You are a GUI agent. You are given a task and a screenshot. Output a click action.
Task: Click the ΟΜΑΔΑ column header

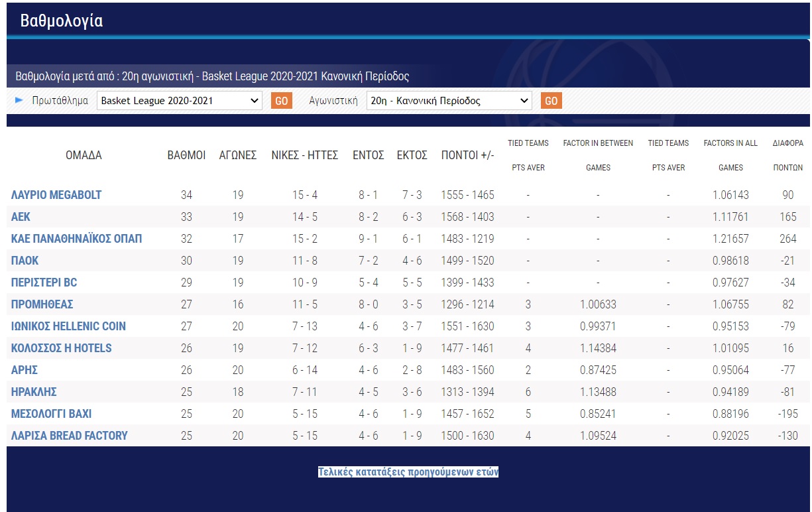pos(84,155)
